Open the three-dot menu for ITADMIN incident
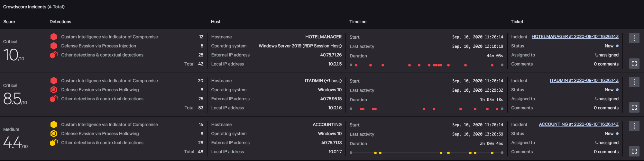The width and height of the screenshot is (644, 161). coord(634,82)
